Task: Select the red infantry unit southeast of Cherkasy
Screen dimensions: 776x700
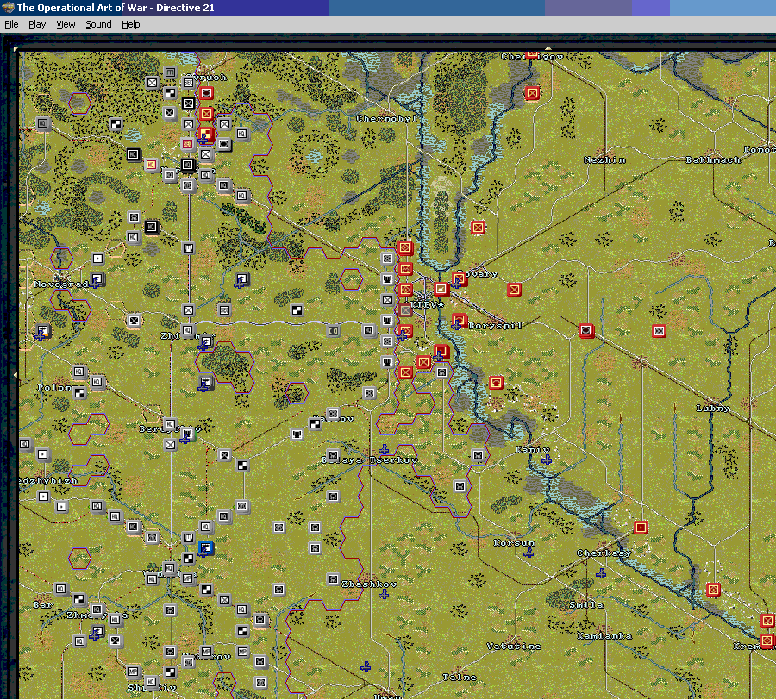Action: pyautogui.click(x=713, y=590)
